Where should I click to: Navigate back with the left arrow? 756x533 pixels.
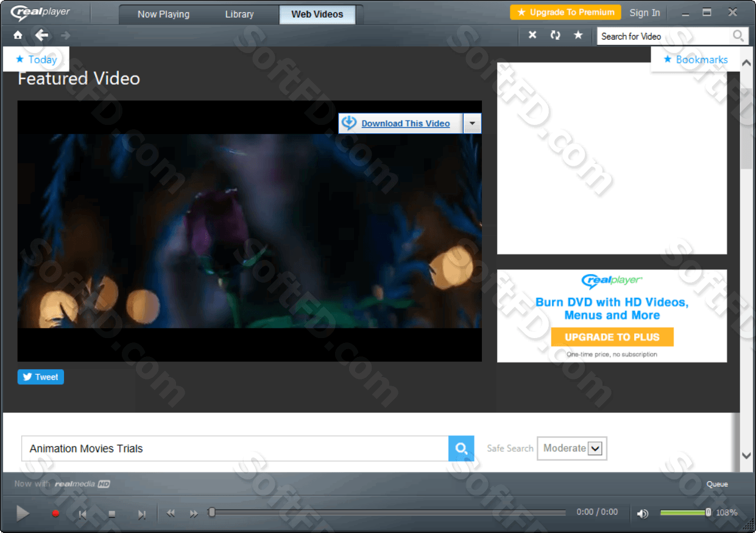[41, 35]
